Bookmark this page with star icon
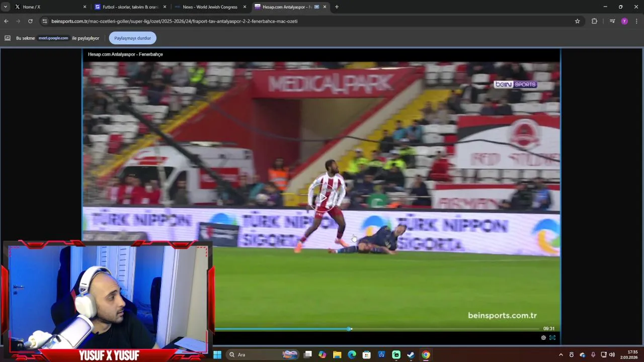The height and width of the screenshot is (362, 644). coord(577,21)
